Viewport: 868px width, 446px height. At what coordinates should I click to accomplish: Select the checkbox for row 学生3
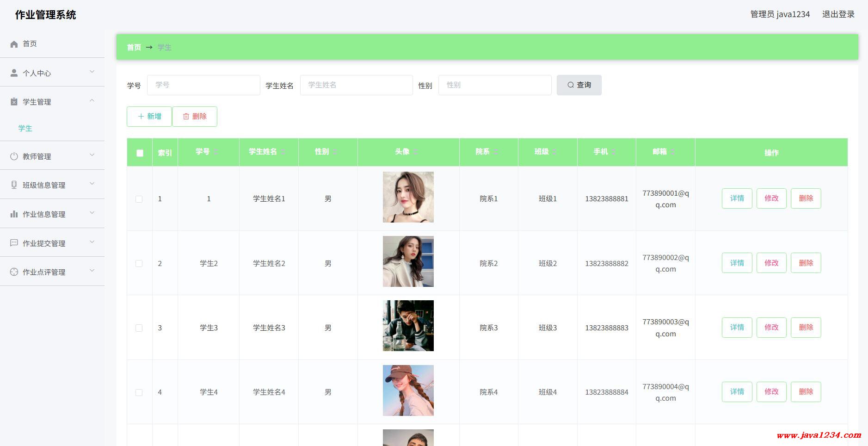(x=139, y=328)
